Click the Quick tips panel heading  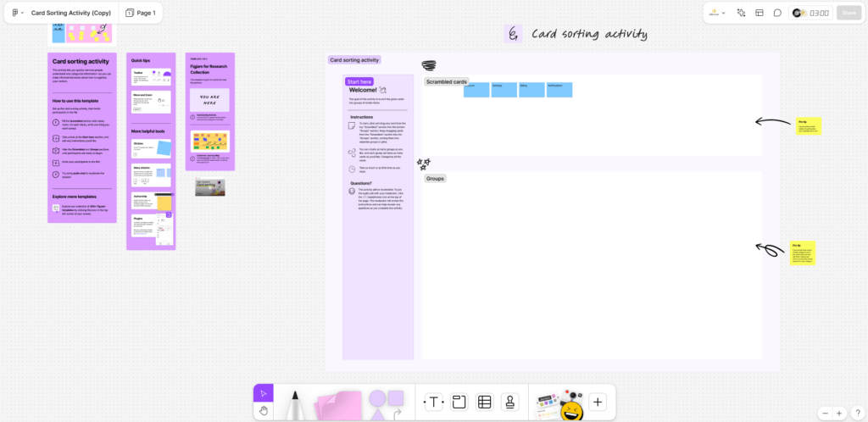point(141,60)
